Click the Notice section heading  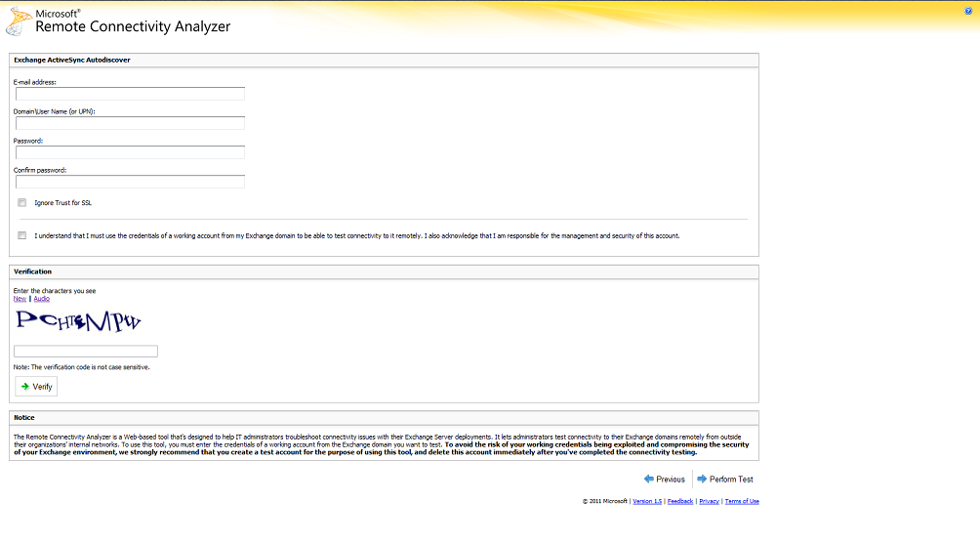point(23,417)
